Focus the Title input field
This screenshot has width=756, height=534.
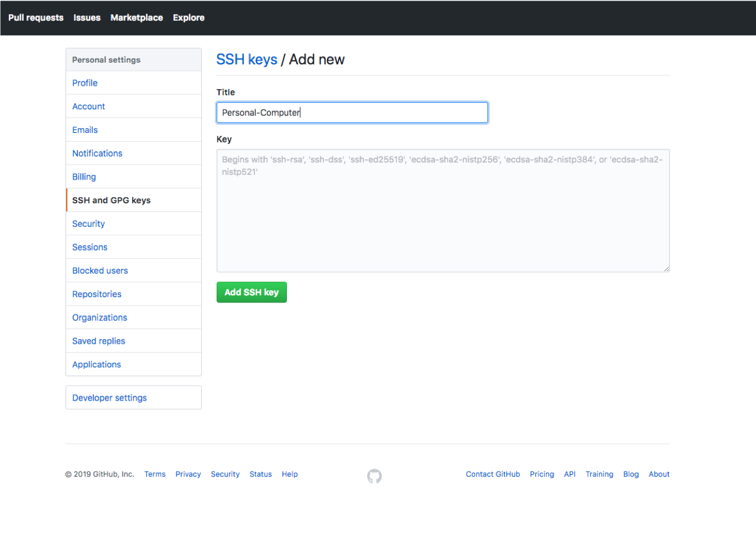tap(352, 112)
